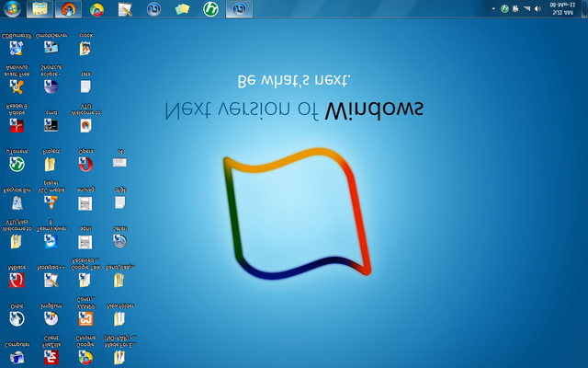
Task: Select the Opera desktop shortcut
Action: pos(85,161)
